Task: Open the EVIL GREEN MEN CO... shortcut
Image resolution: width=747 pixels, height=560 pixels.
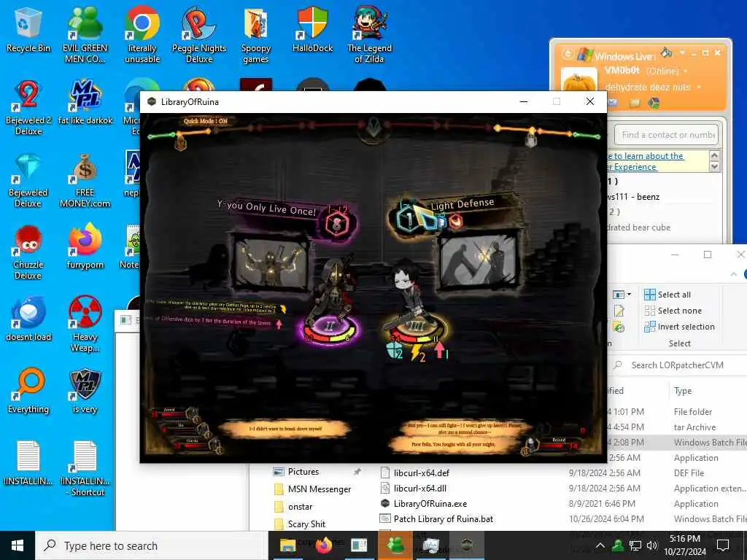Action: pos(85,35)
